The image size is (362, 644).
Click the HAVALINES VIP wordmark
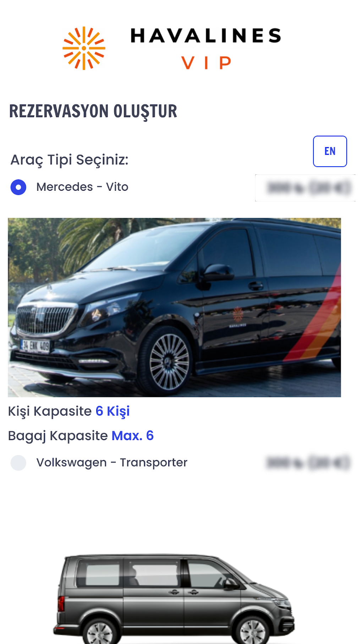pos(206,49)
